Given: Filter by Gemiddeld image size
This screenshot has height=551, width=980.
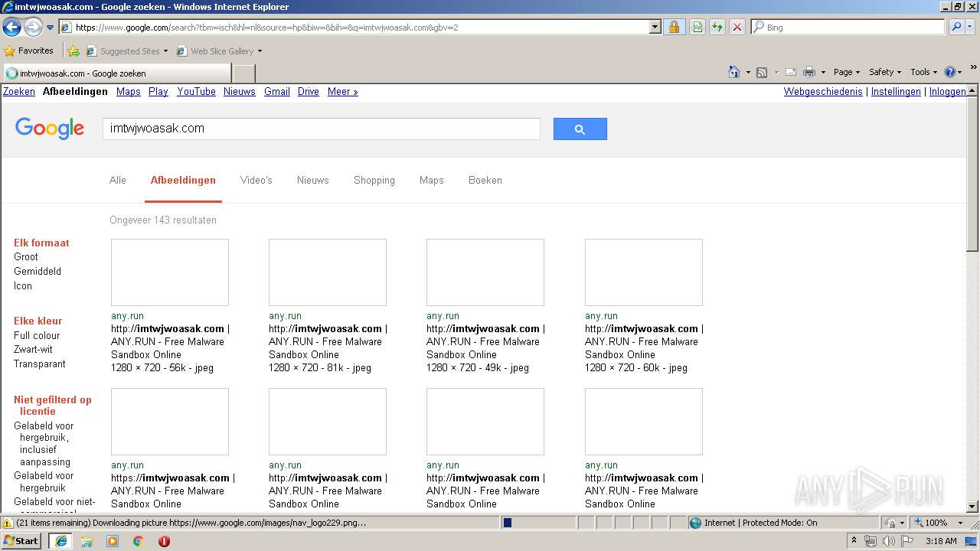Looking at the screenshot, I should coord(38,271).
